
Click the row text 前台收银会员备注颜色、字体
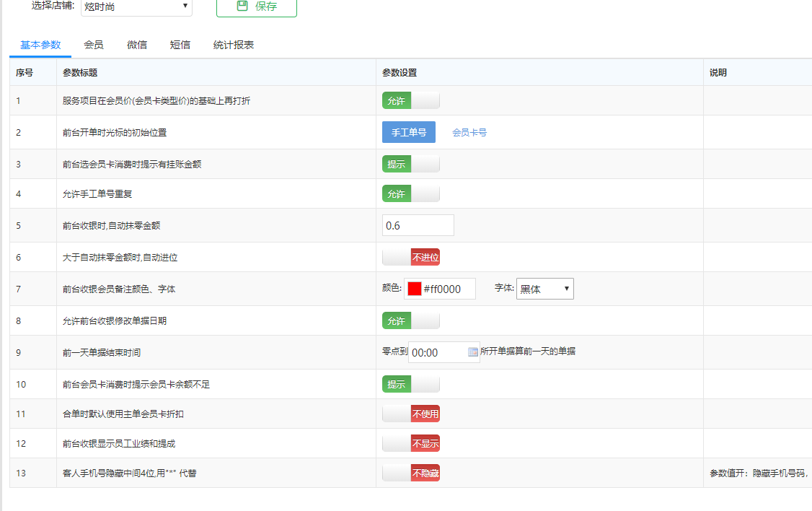[118, 289]
